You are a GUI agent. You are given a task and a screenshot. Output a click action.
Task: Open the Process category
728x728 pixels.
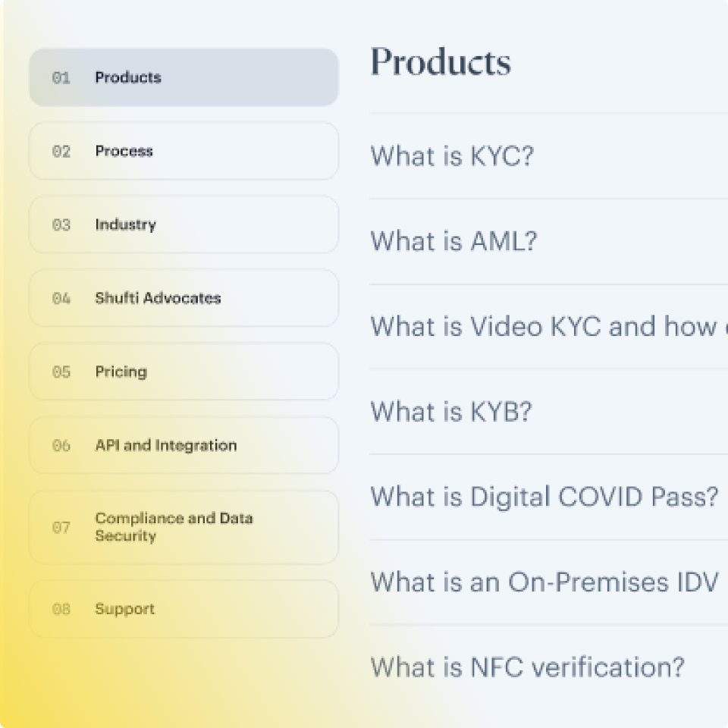(x=184, y=151)
